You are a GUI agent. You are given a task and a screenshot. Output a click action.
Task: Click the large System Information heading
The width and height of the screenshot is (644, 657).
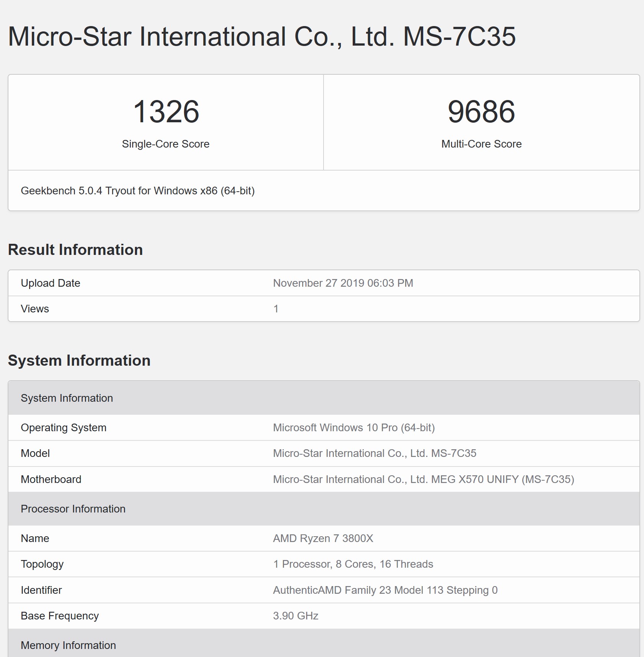pyautogui.click(x=79, y=361)
